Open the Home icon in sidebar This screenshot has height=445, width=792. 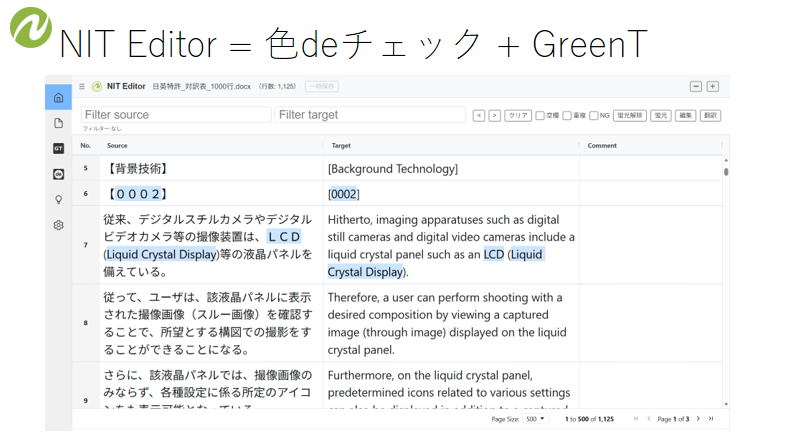click(x=58, y=98)
